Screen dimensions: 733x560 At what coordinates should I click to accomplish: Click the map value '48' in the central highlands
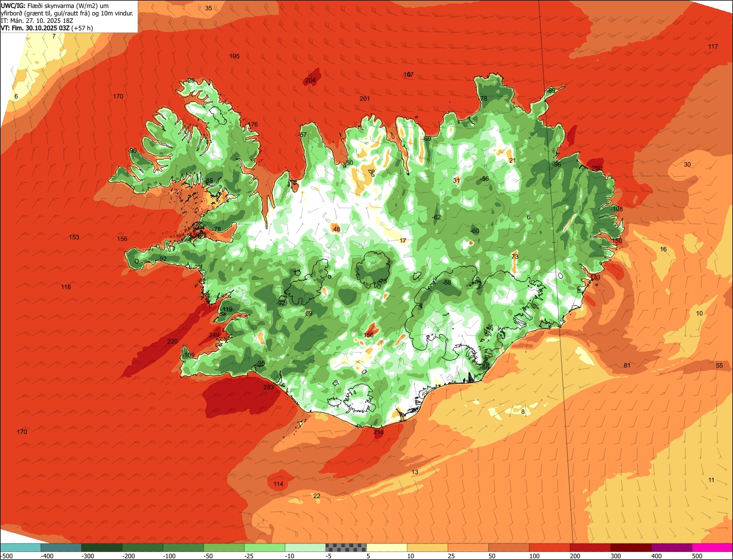[336, 229]
